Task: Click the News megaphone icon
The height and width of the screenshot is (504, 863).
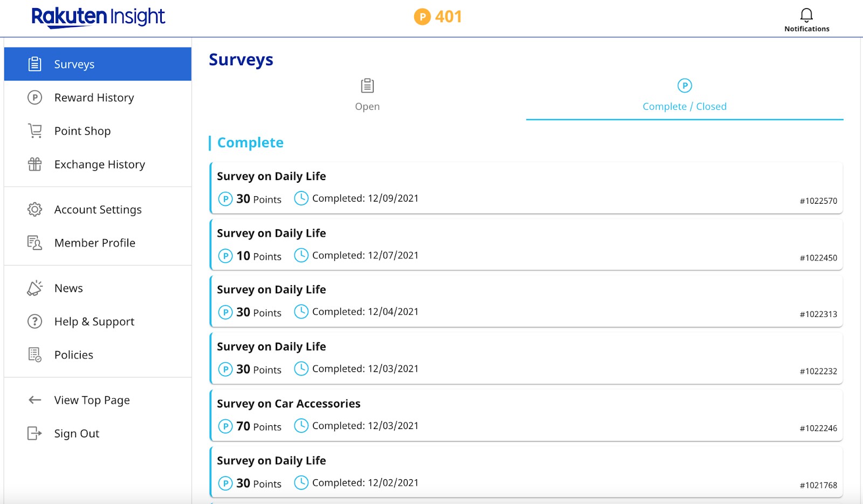Action: tap(35, 288)
